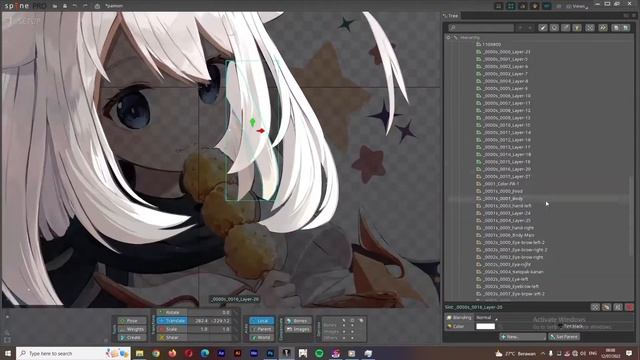Viewport: 640px width, 360px height.
Task: Select the Create tool
Action: click(131, 338)
